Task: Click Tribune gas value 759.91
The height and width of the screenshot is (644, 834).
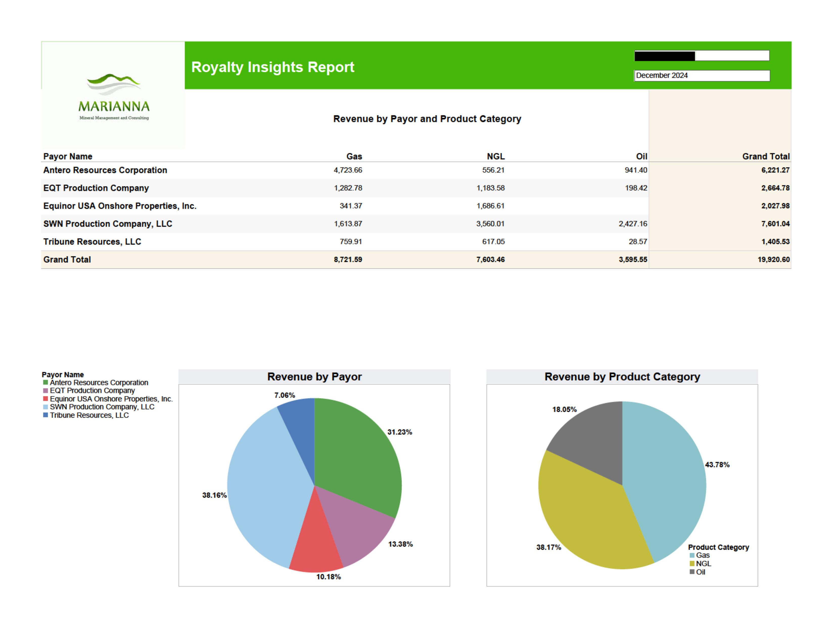Action: click(351, 242)
